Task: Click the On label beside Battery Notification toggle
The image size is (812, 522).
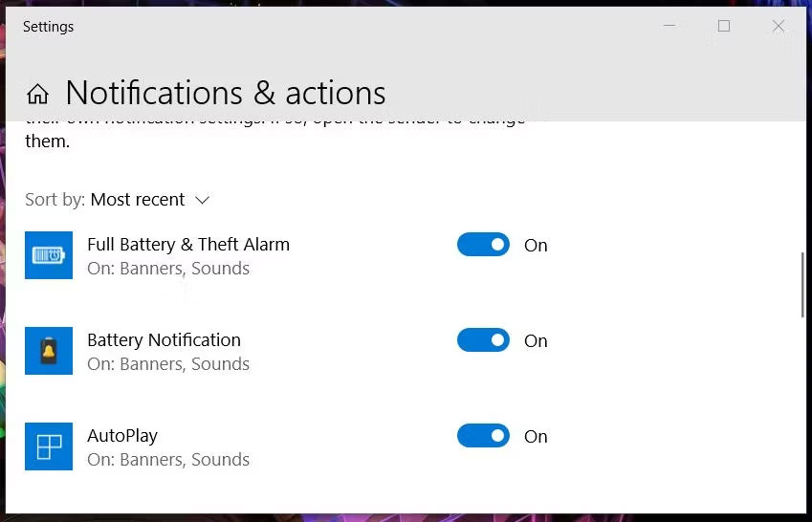Action: (x=536, y=341)
